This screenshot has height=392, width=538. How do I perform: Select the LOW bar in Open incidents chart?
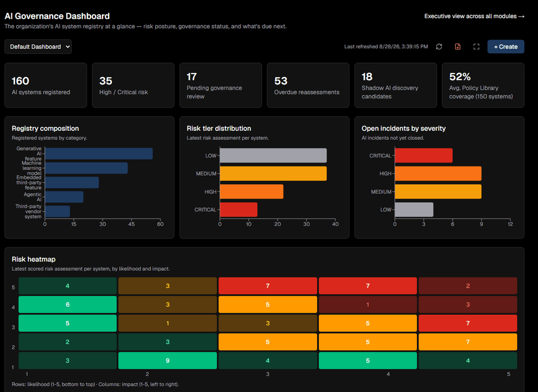414,210
